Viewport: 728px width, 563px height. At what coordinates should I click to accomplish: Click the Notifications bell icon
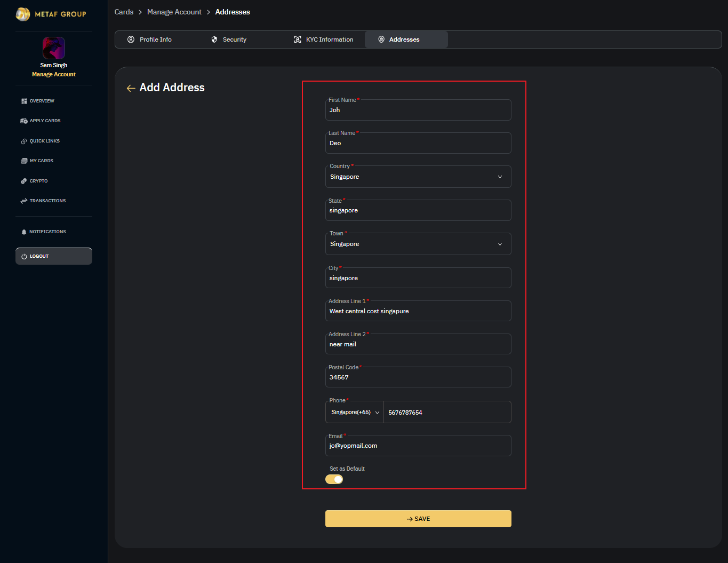coord(24,232)
